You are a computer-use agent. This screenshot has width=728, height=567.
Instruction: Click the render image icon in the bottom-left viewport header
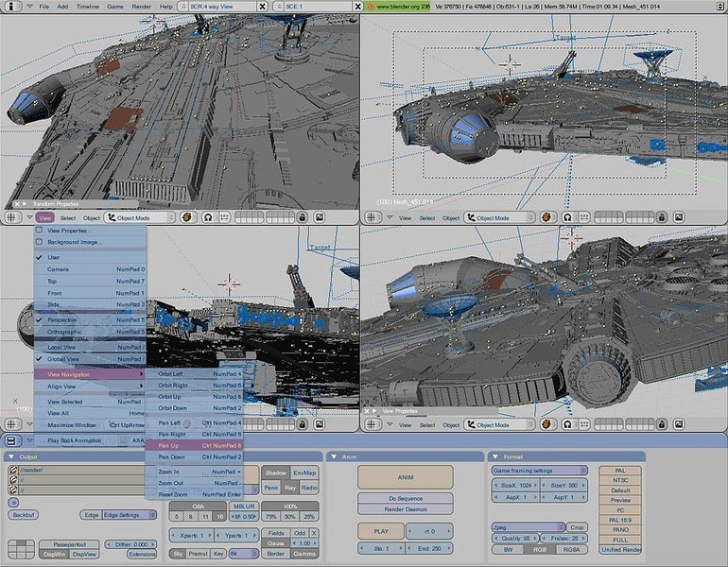[x=319, y=424]
